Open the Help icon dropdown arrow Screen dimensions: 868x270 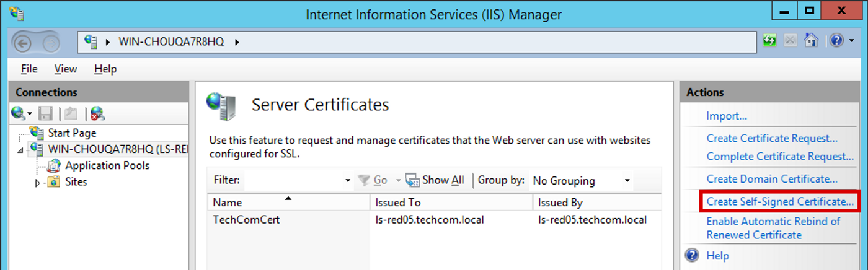pos(851,41)
